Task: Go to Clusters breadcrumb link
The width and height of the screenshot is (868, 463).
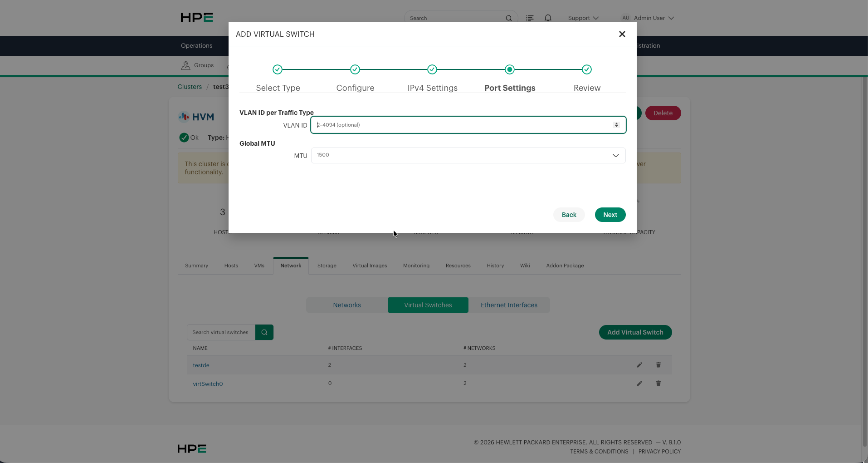Action: click(190, 87)
